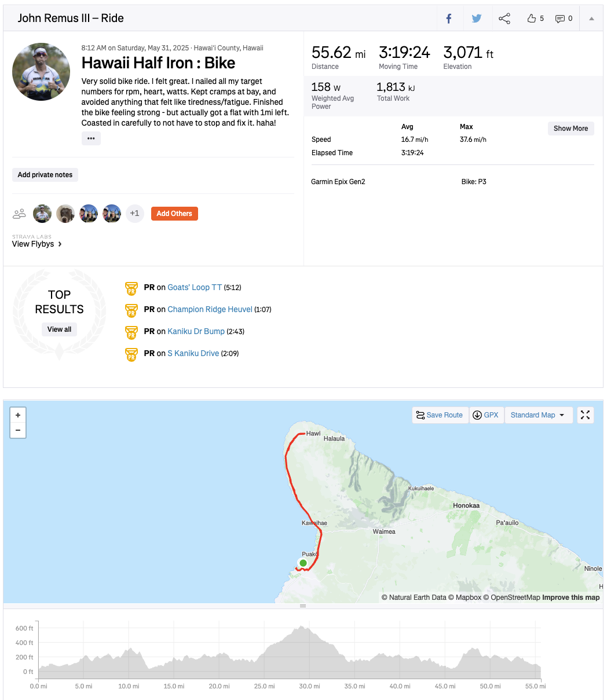This screenshot has width=607, height=700.
Task: Open the three-dots options menu
Action: 91,138
